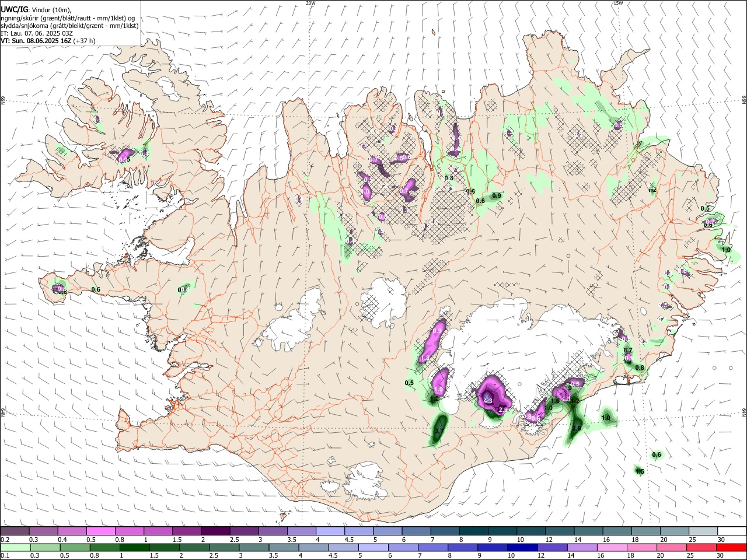747x560 pixels.
Task: Click the rose pink 20 rain swatch
Action: [671, 547]
